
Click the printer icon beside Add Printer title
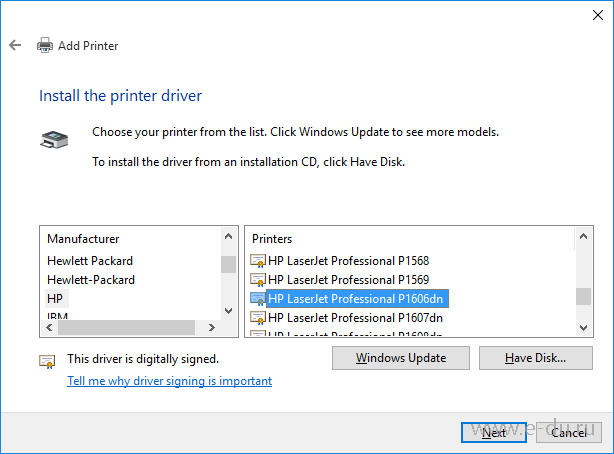click(45, 46)
